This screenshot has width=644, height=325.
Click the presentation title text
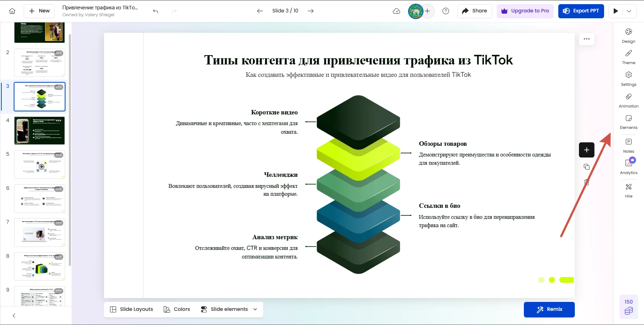click(x=100, y=8)
